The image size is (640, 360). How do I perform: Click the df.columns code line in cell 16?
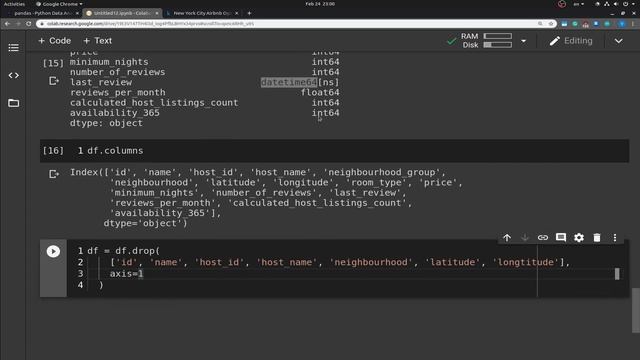[115, 151]
